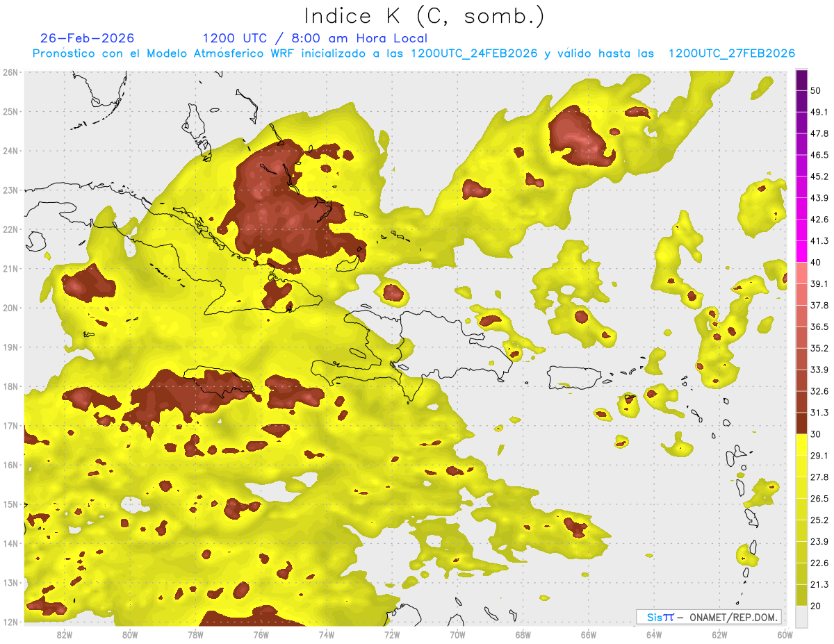Click the '13N' latitude axis label
The image size is (834, 644).
[10, 583]
